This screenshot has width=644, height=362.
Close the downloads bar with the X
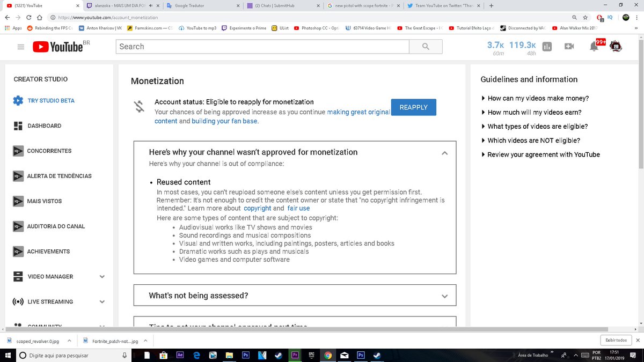[638, 341]
